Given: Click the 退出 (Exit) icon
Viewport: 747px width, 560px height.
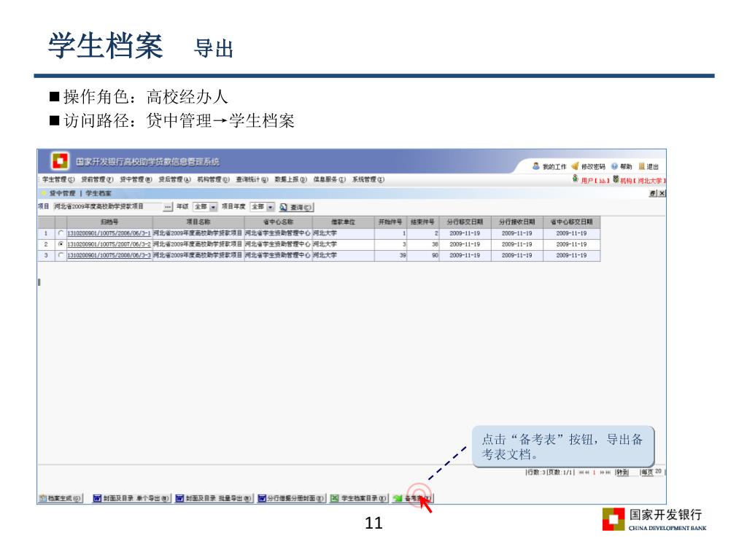Looking at the screenshot, I should pos(641,166).
